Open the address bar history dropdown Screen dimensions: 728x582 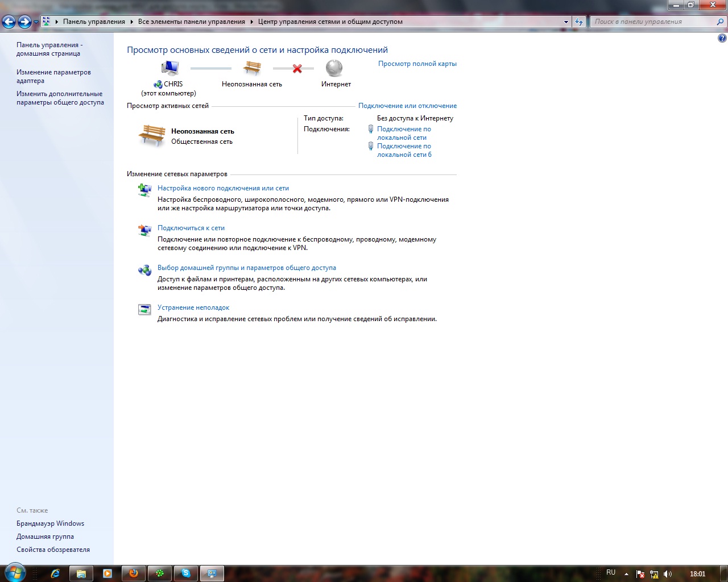tap(566, 22)
